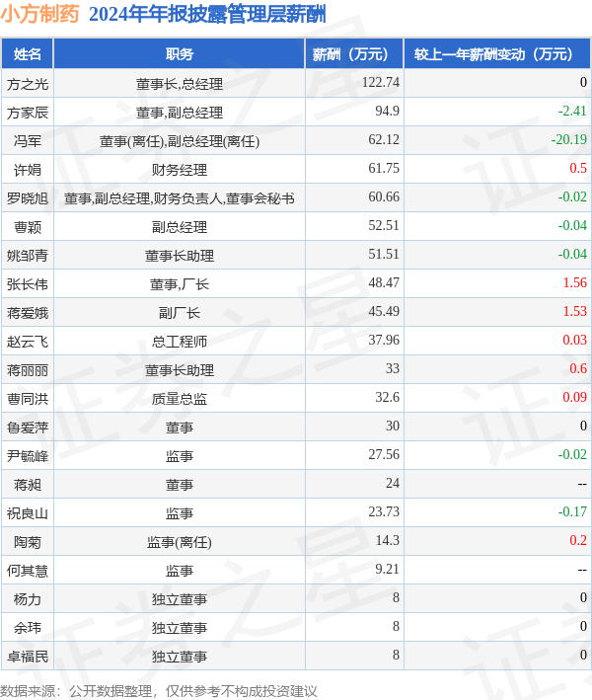The image size is (592, 700).
Task: Select the title 董事(离任),副总经理(离任)
Action: [x=180, y=141]
